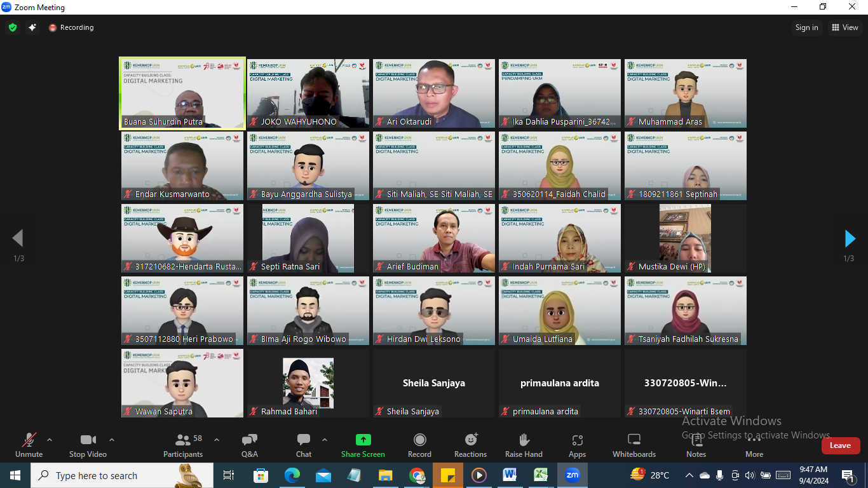Open Whiteboards from the toolbar
Viewport: 868px width, 488px height.
click(x=634, y=445)
